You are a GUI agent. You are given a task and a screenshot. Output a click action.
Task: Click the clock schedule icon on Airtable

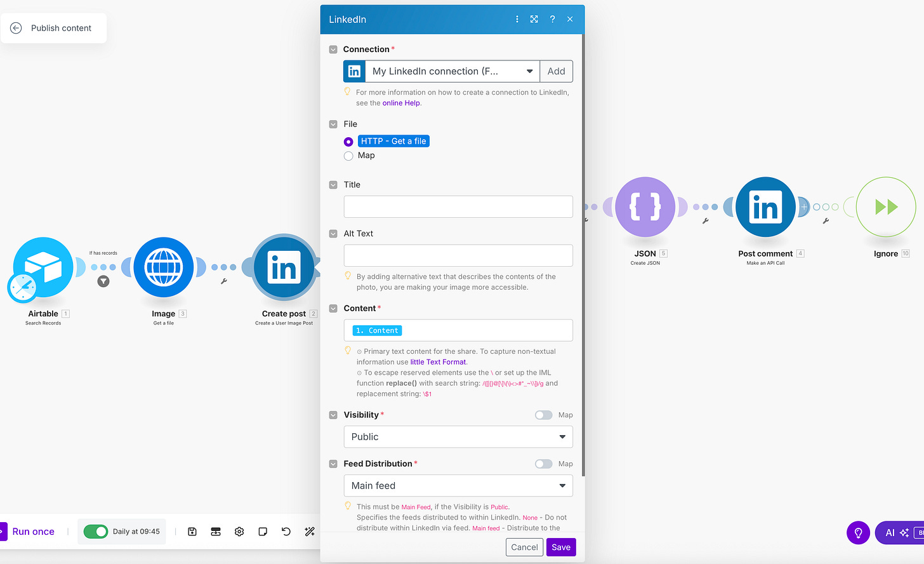23,288
